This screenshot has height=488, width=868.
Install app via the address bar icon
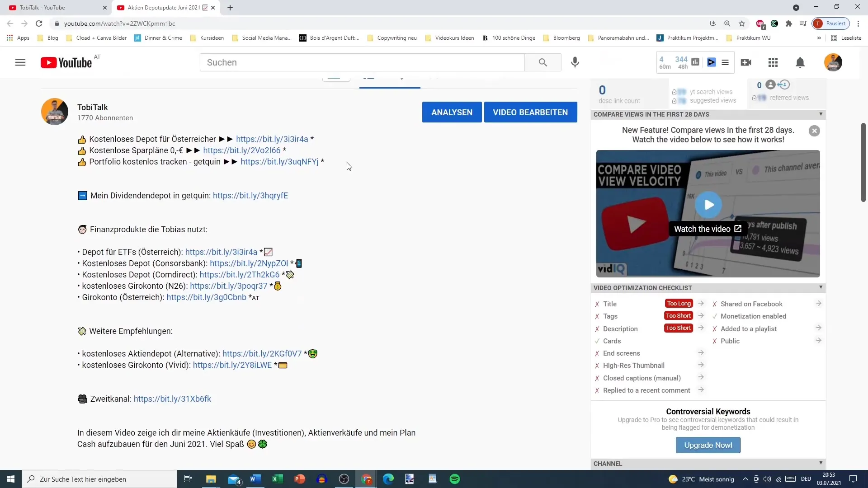713,23
